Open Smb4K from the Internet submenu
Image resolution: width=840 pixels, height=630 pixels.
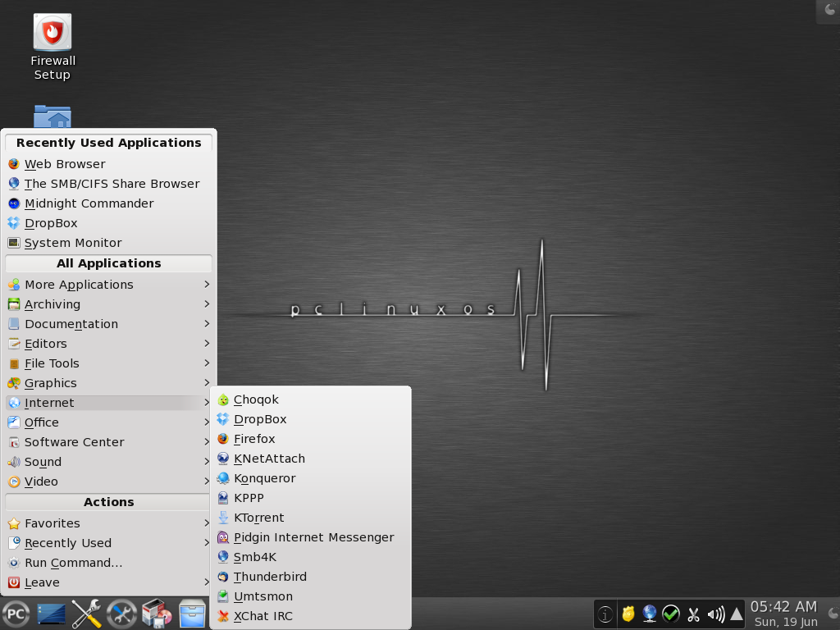(311, 557)
